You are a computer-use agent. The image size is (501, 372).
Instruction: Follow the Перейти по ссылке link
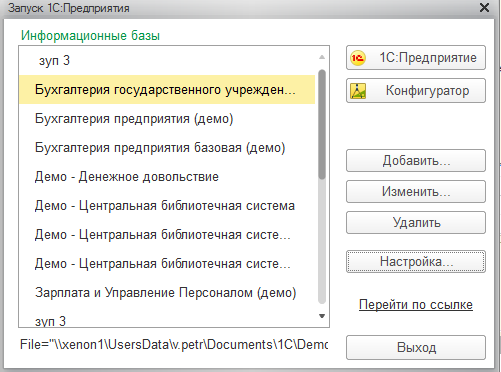(416, 305)
